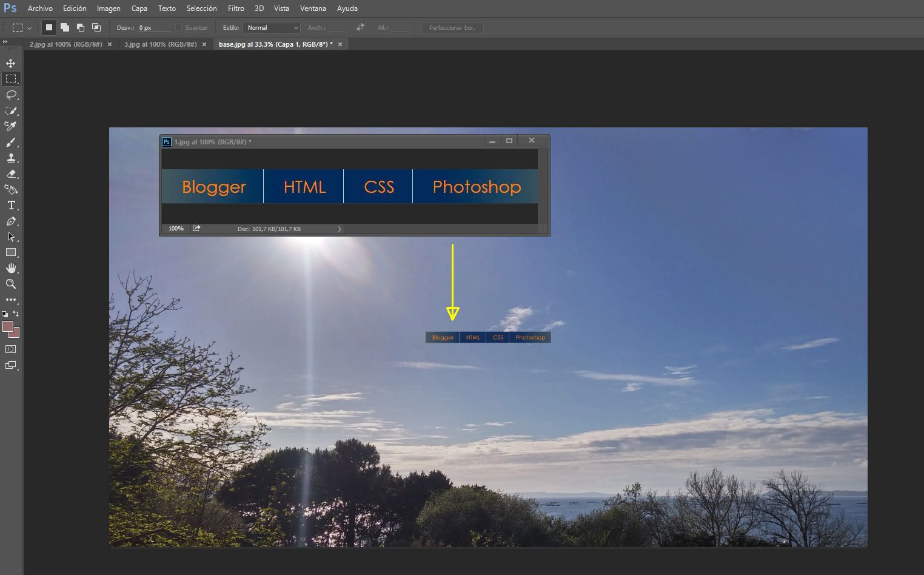Select the Rectangular Marquee tool in the toolbox

tap(11, 79)
